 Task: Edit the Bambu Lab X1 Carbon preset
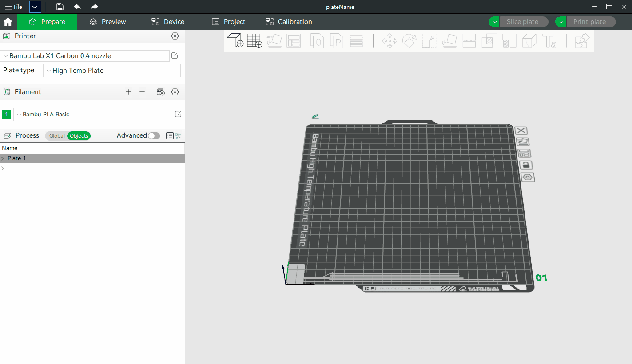tap(175, 55)
